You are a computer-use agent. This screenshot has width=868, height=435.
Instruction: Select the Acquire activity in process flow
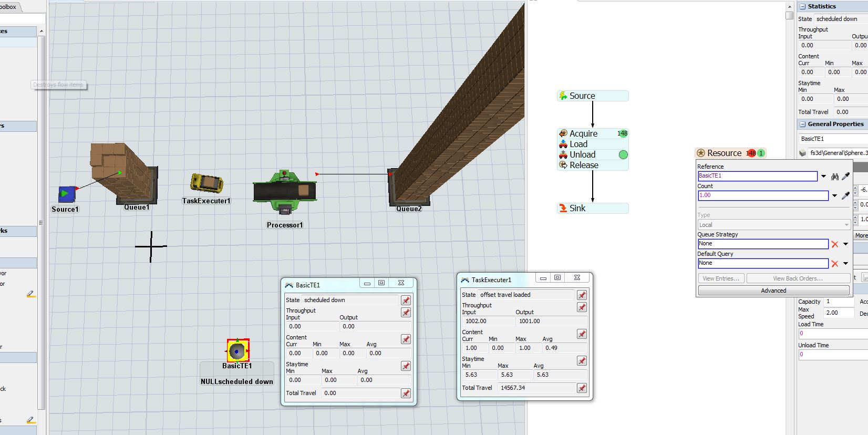583,133
